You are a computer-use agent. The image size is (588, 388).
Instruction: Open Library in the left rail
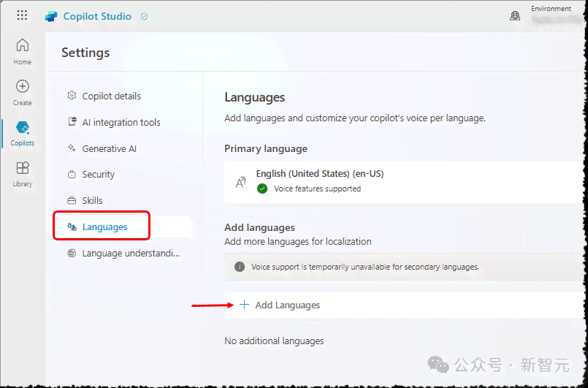click(x=23, y=174)
